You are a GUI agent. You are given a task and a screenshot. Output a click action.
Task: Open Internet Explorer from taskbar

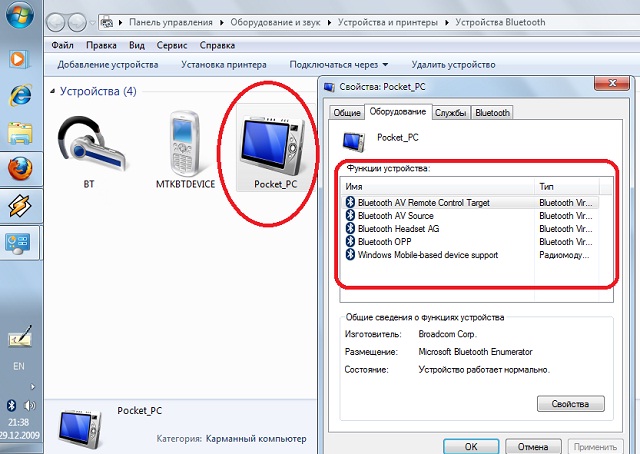[20, 96]
